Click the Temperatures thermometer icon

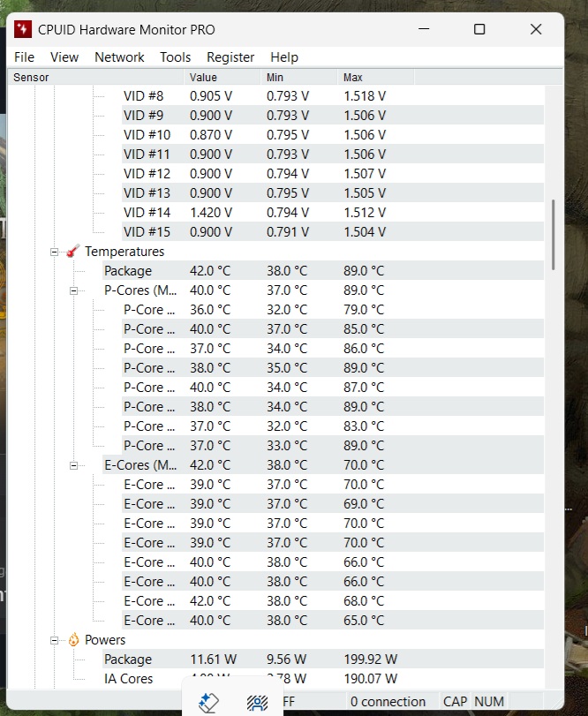72,252
